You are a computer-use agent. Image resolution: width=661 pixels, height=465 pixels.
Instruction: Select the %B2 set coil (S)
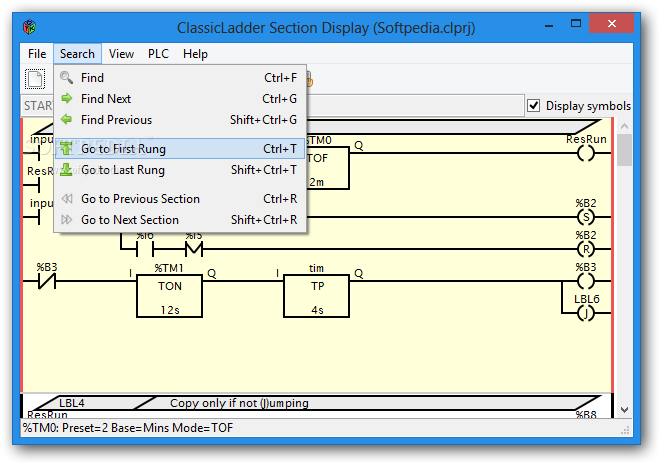point(586,218)
